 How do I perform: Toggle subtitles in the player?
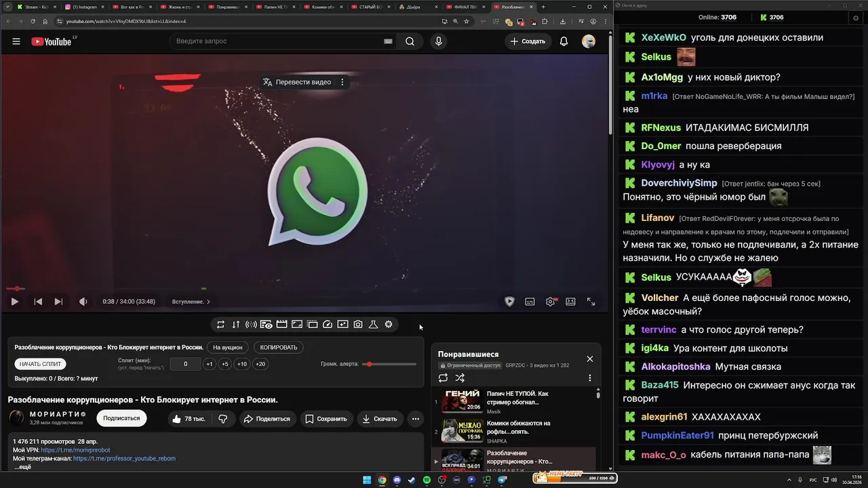pos(530,302)
